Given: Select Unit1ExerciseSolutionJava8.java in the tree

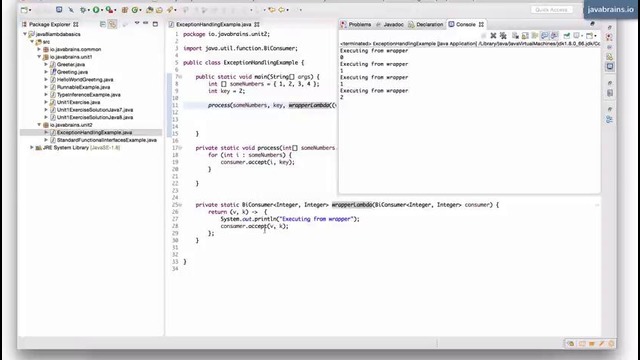Looking at the screenshot, I should [x=95, y=117].
